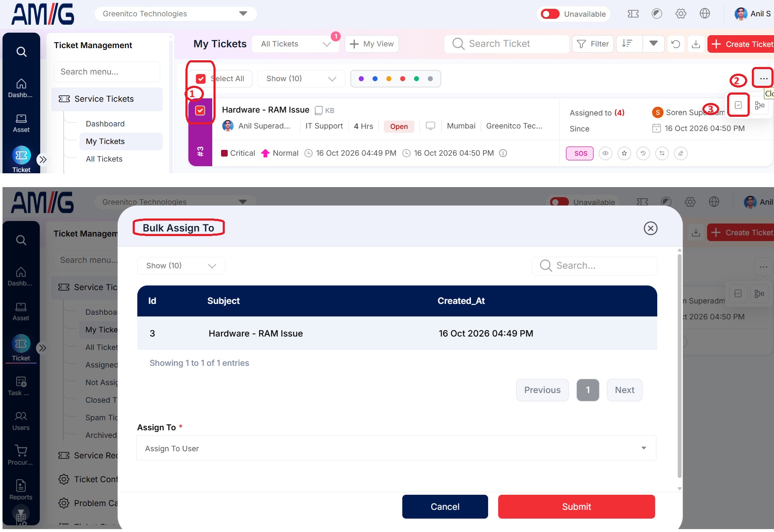
Task: Click the bulk assign icon under more options
Action: [x=738, y=105]
